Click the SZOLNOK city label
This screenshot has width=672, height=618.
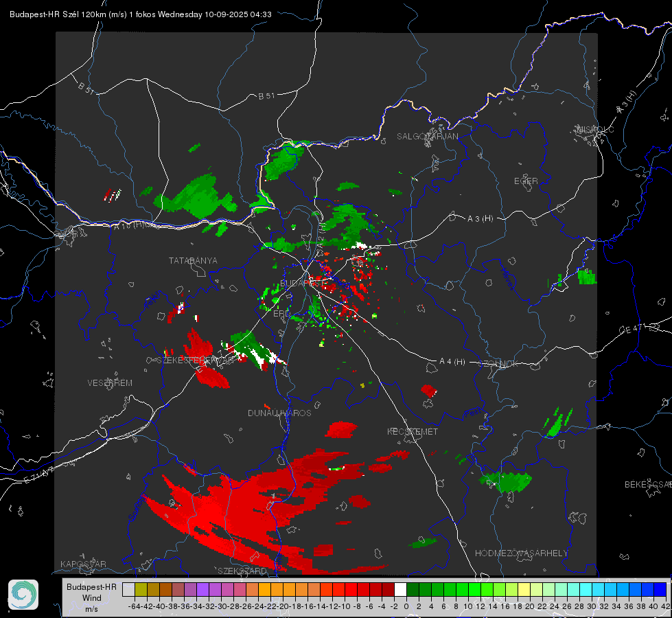click(498, 363)
